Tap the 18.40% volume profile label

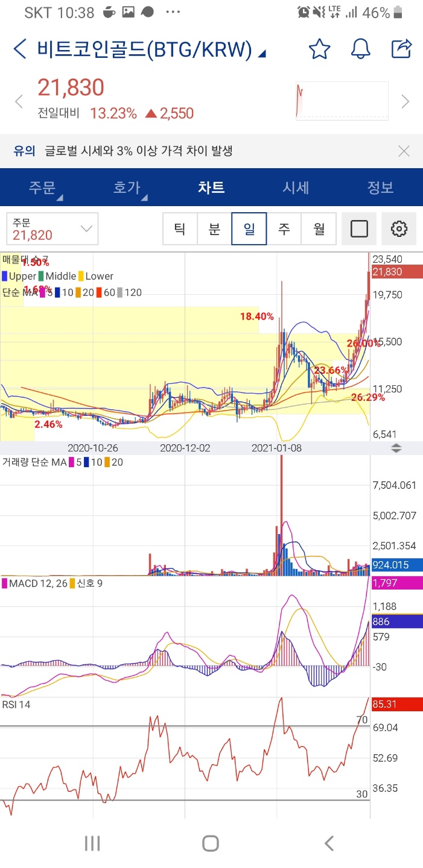pos(256,316)
